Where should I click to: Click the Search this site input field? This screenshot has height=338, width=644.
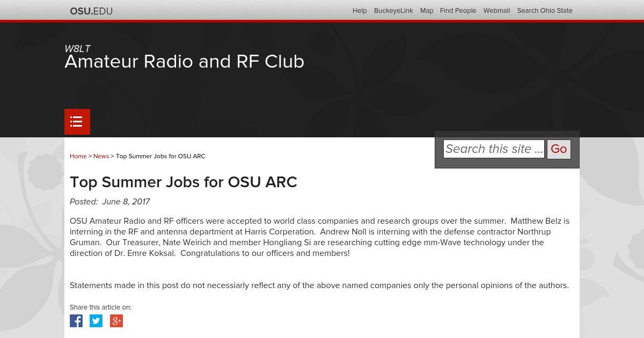494,149
